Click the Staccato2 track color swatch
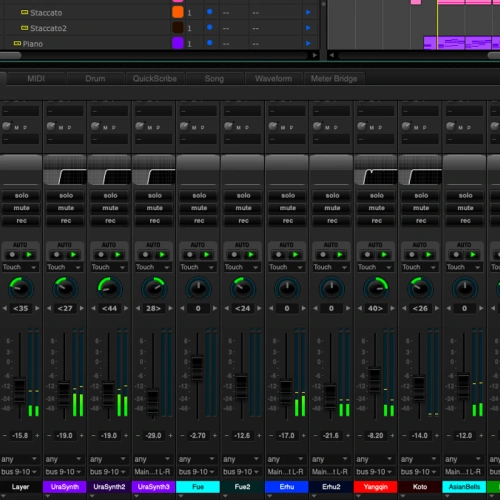Viewport: 500px width, 500px height. [178, 28]
